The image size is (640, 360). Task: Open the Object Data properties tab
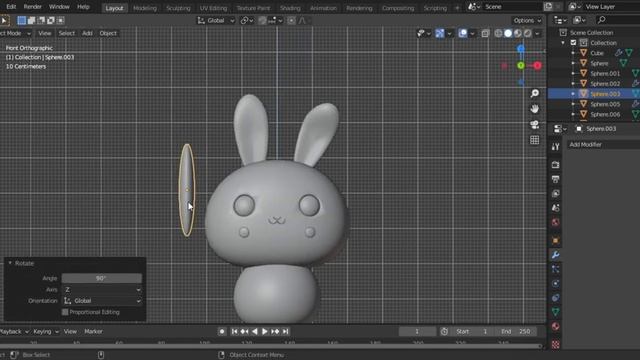pyautogui.click(x=556, y=312)
